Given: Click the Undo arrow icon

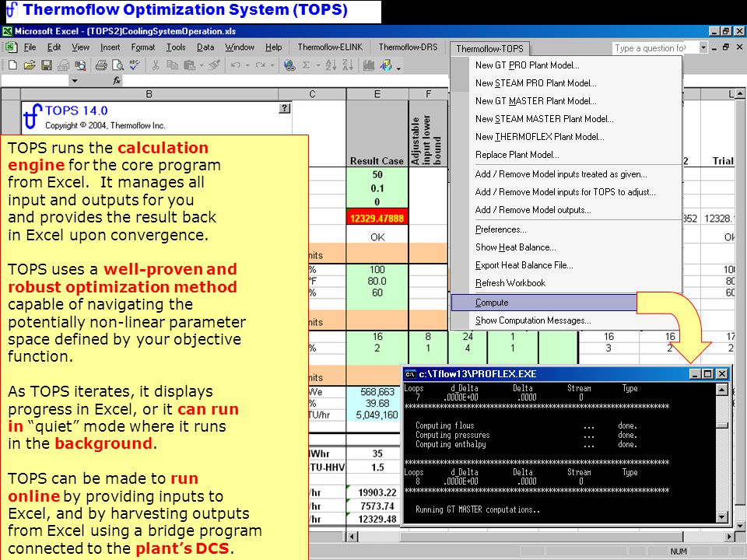Looking at the screenshot, I should (235, 65).
